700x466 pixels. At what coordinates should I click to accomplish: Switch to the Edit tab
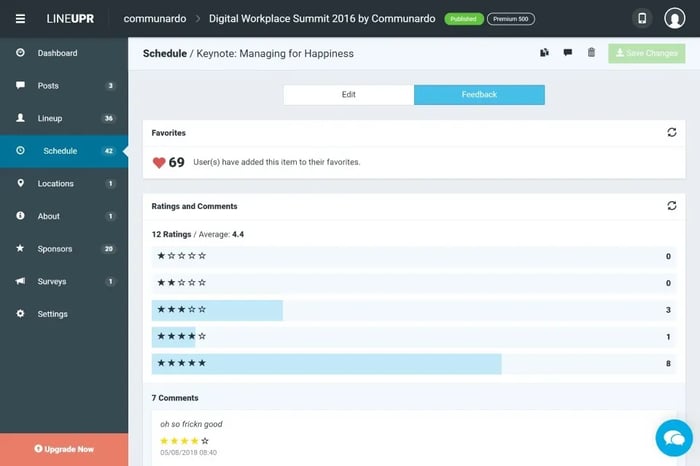(x=349, y=95)
